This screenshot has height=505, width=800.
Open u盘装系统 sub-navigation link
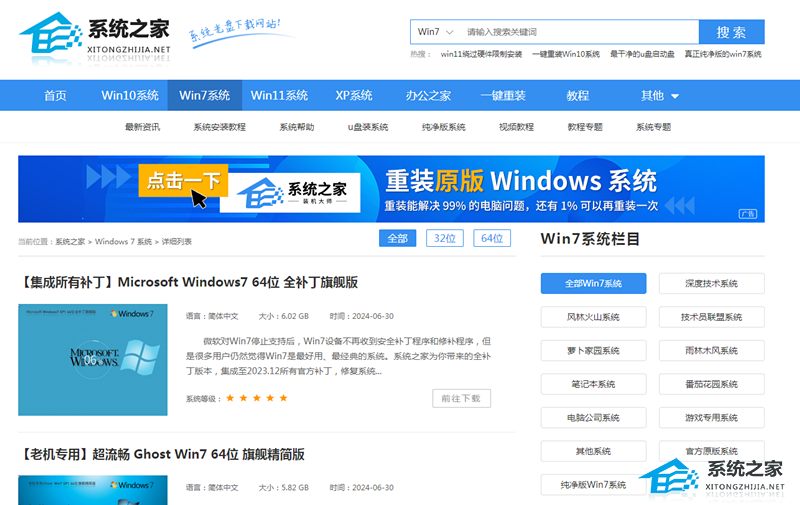pyautogui.click(x=368, y=127)
